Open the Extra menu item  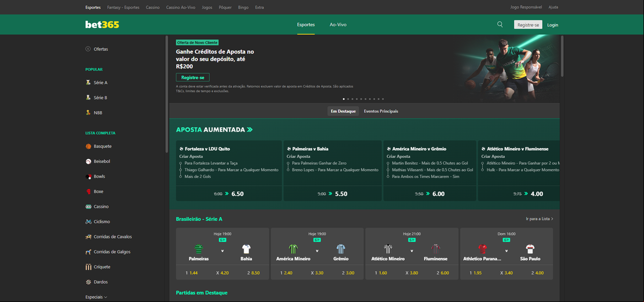[x=260, y=8]
